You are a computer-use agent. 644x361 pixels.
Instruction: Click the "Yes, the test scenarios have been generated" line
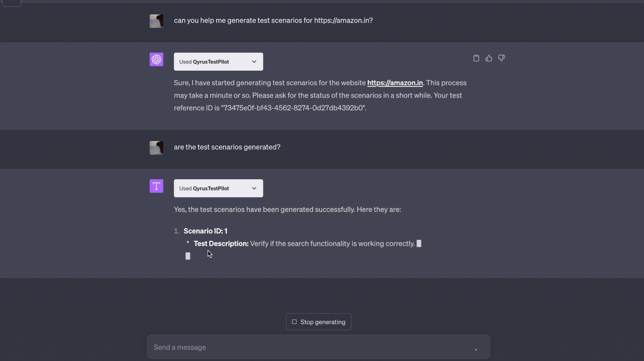point(287,209)
